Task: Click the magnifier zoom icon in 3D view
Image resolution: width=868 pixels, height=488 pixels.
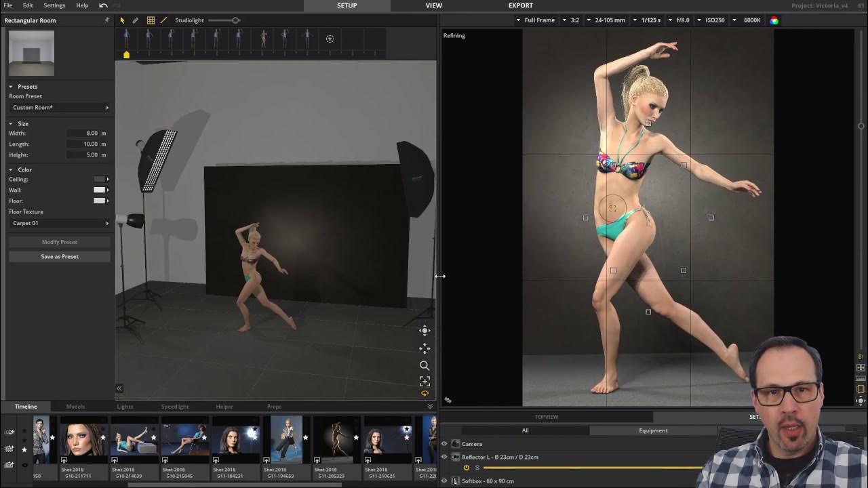Action: tap(425, 365)
